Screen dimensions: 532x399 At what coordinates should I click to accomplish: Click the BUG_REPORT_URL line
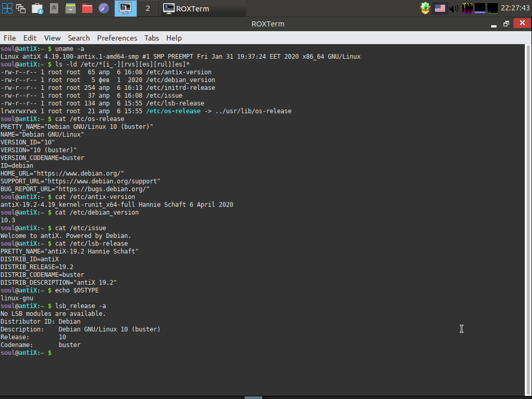[75, 189]
